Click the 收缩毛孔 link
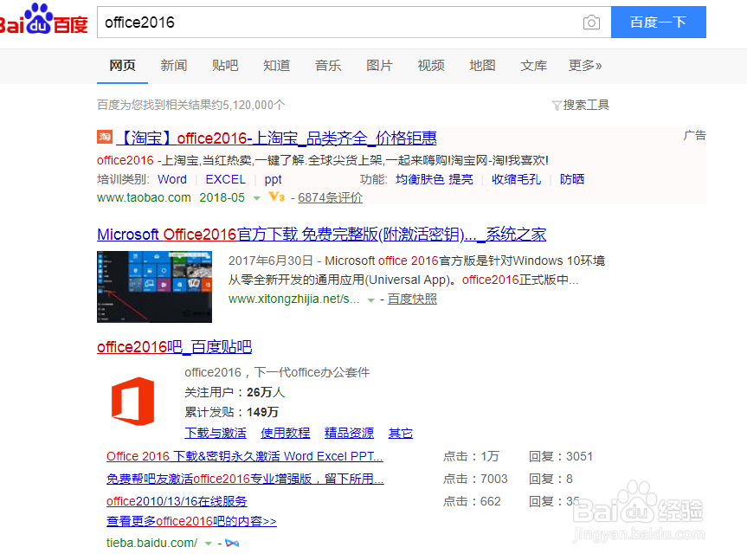 click(517, 179)
